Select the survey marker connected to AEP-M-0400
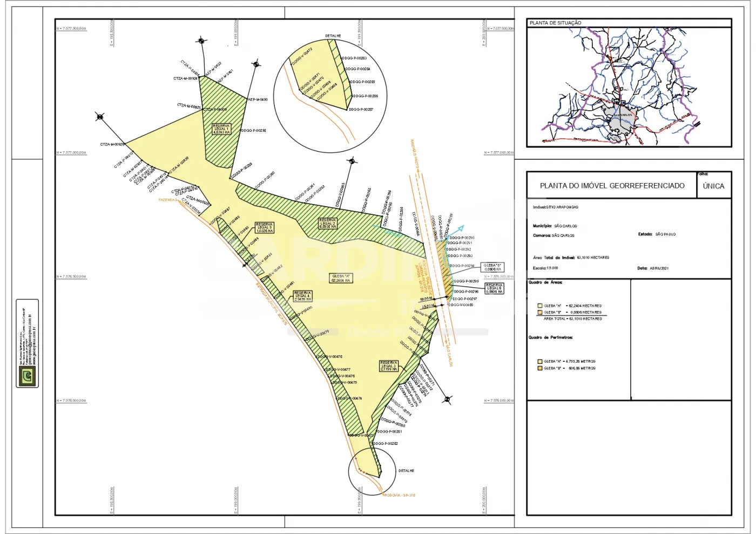756x534 pixels. [256, 65]
